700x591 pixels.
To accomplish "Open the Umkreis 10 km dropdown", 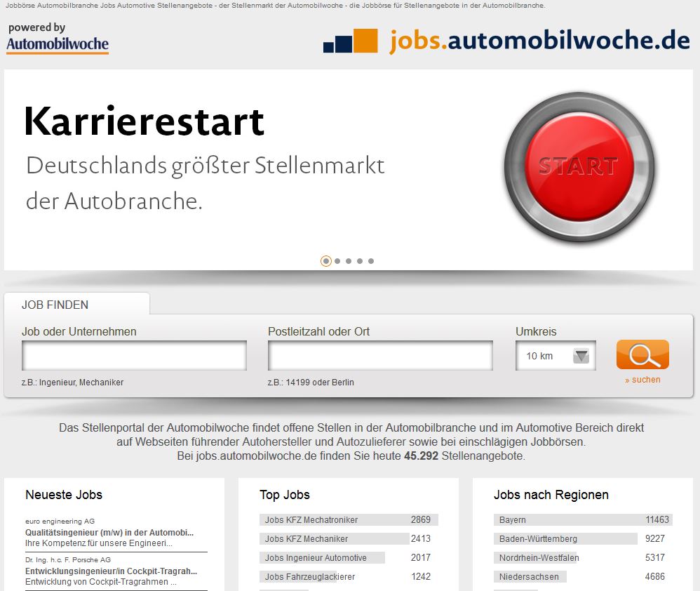I will (556, 356).
